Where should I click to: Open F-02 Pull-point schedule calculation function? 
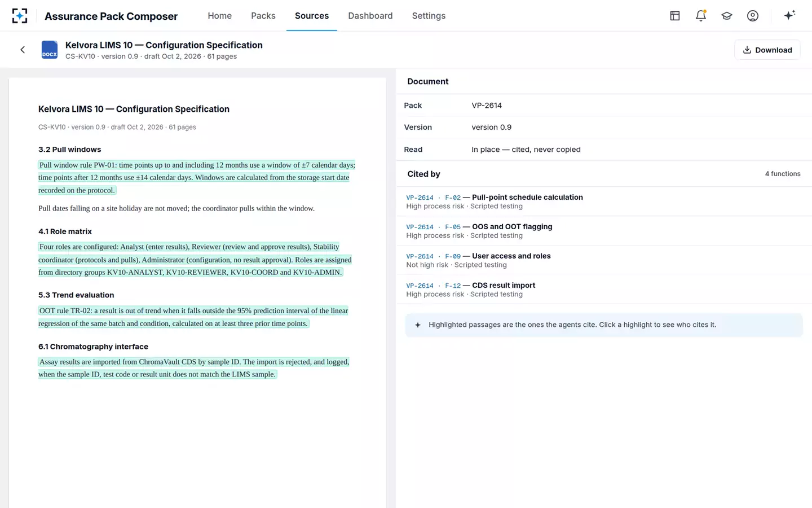coord(604,202)
